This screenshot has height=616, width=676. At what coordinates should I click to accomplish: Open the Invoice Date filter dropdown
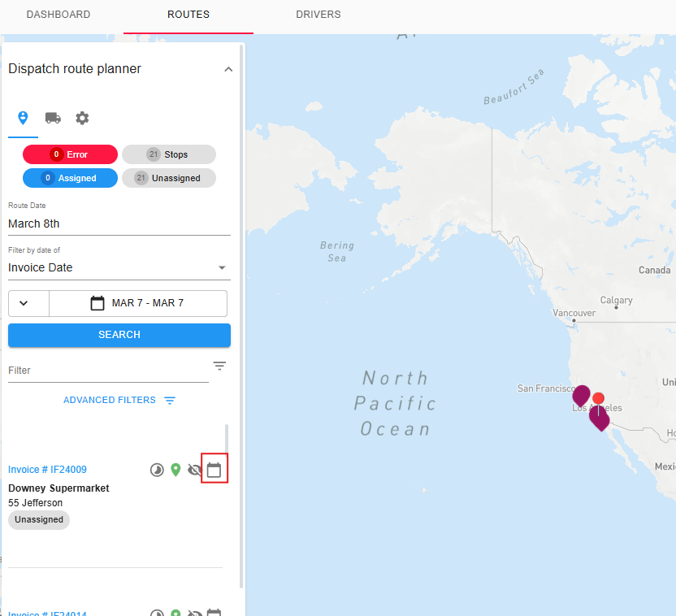(119, 267)
